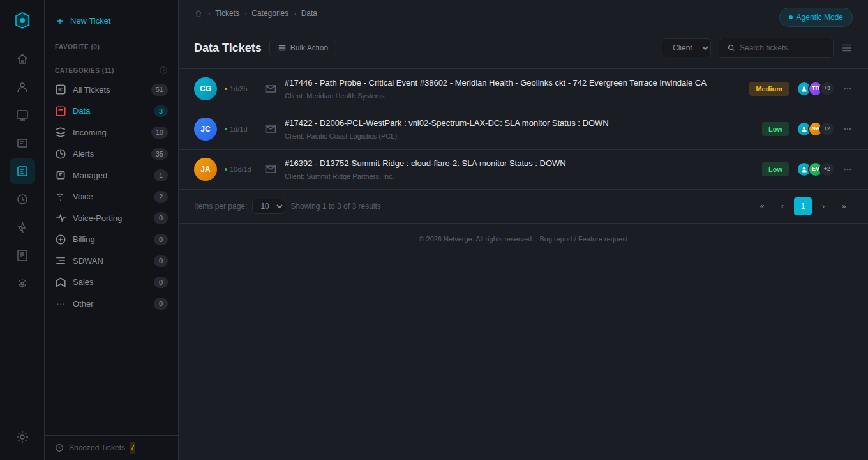This screenshot has width=868, height=460.
Task: Click the Netverge logo at the top left
Action: (x=22, y=20)
